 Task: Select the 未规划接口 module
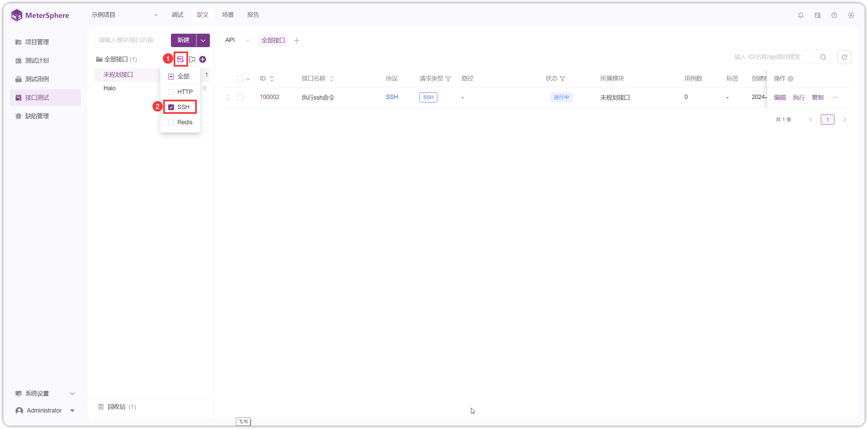(x=118, y=74)
